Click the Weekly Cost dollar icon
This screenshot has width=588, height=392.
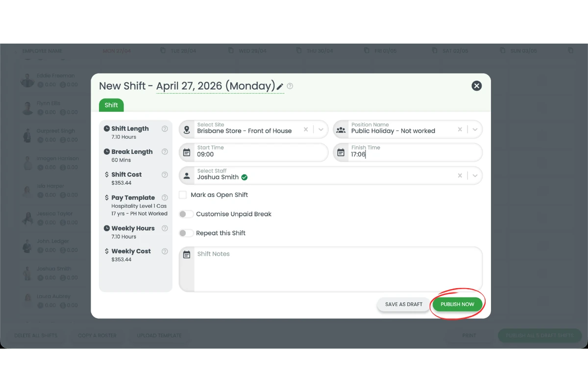point(107,251)
